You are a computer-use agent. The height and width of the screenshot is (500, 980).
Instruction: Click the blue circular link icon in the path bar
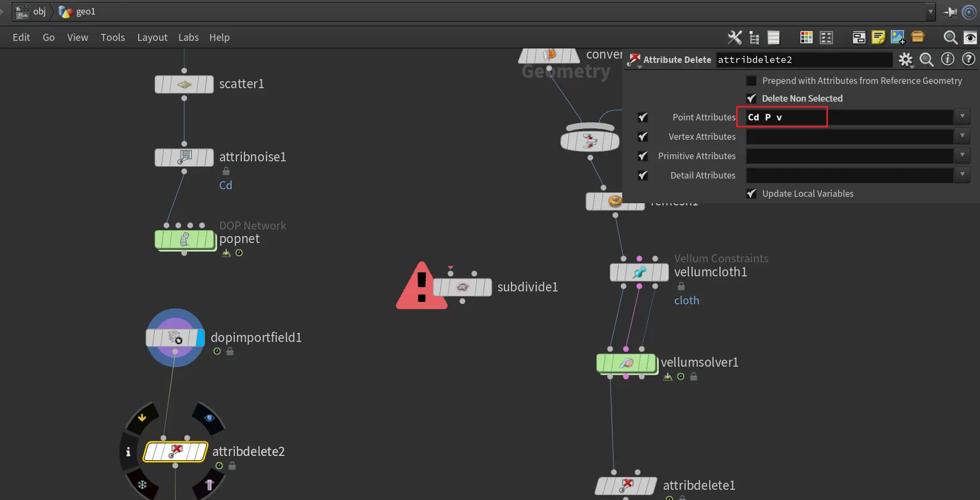pyautogui.click(x=969, y=12)
